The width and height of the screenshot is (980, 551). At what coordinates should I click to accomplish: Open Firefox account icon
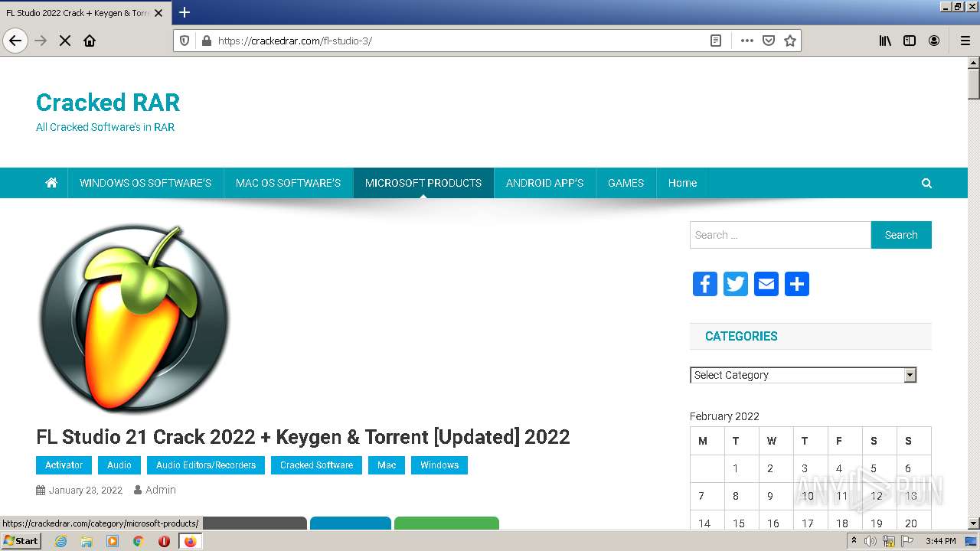tap(934, 41)
